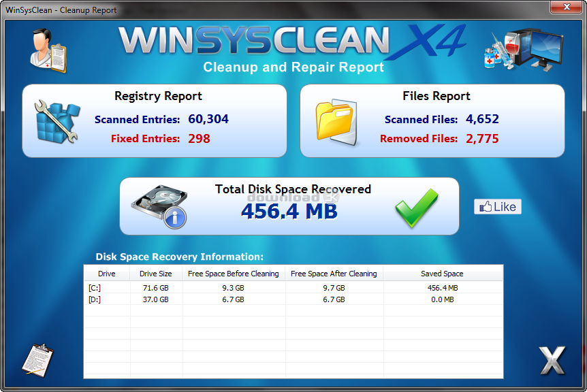Click the doctor with clipboard icon
This screenshot has height=392, width=587.
48,50
